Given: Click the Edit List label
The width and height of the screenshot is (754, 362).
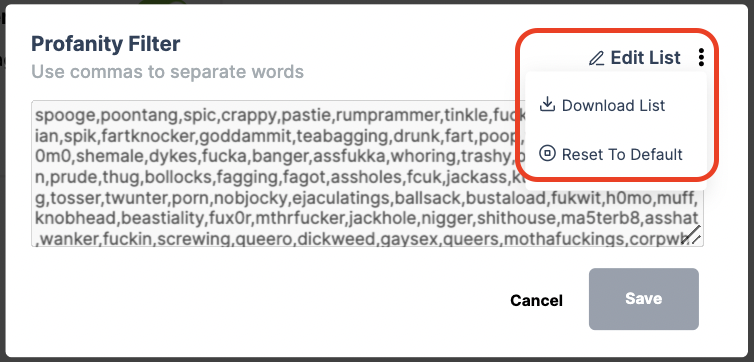Looking at the screenshot, I should 646,58.
